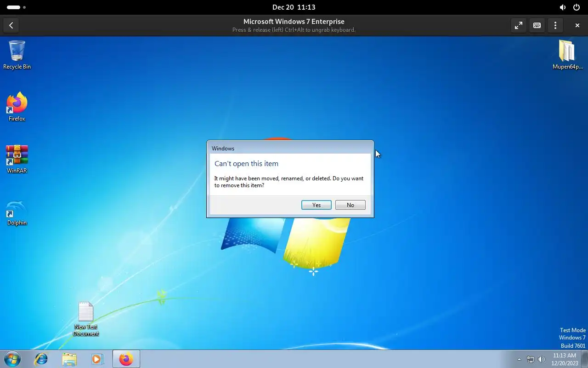Select the Dolphin desktop shortcut
This screenshot has width=588, height=368.
point(17,213)
